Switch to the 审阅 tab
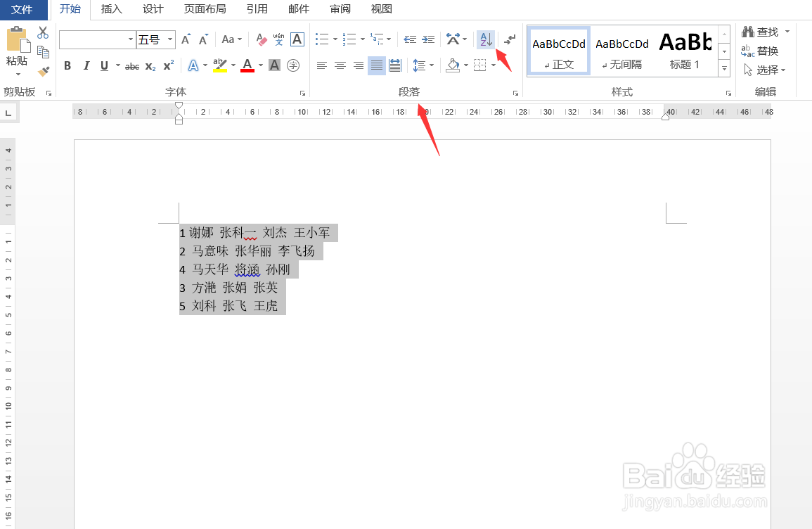 (x=340, y=9)
